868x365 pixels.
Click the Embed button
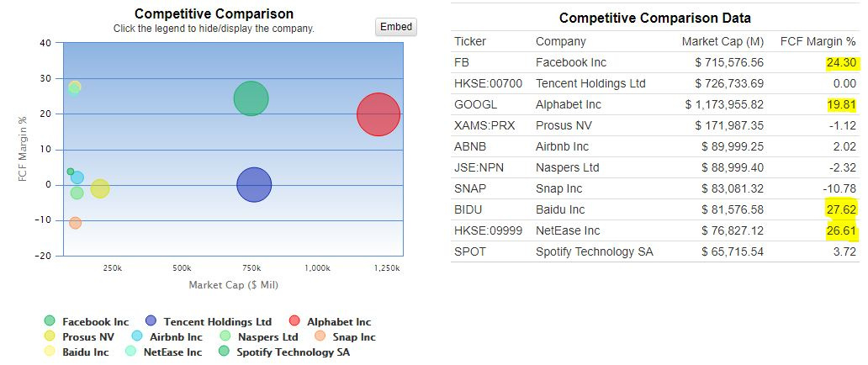[396, 27]
